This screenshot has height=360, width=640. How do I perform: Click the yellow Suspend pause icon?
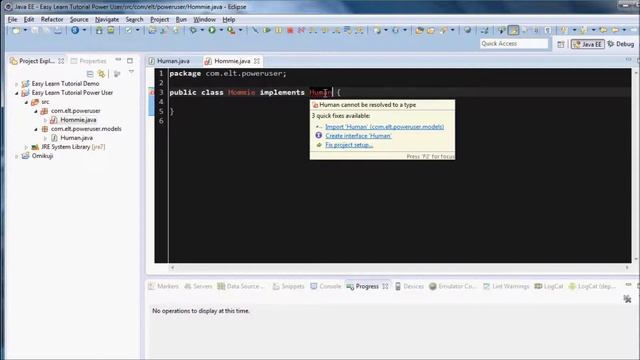[x=278, y=30]
